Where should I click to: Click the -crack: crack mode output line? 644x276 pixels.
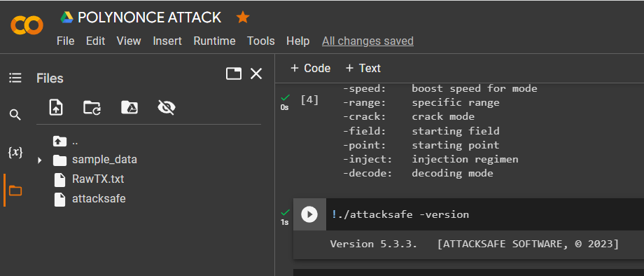pyautogui.click(x=409, y=117)
